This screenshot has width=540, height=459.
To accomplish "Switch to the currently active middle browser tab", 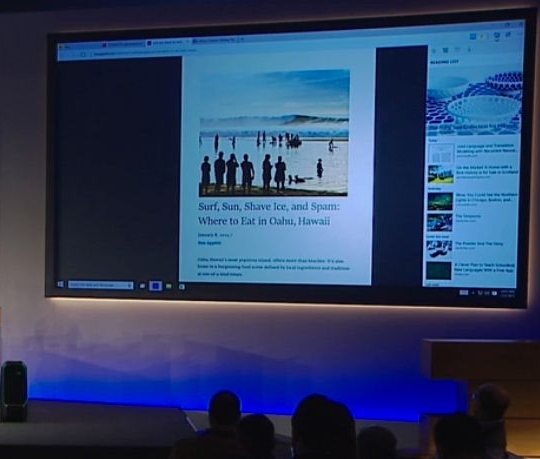I will 168,43.
